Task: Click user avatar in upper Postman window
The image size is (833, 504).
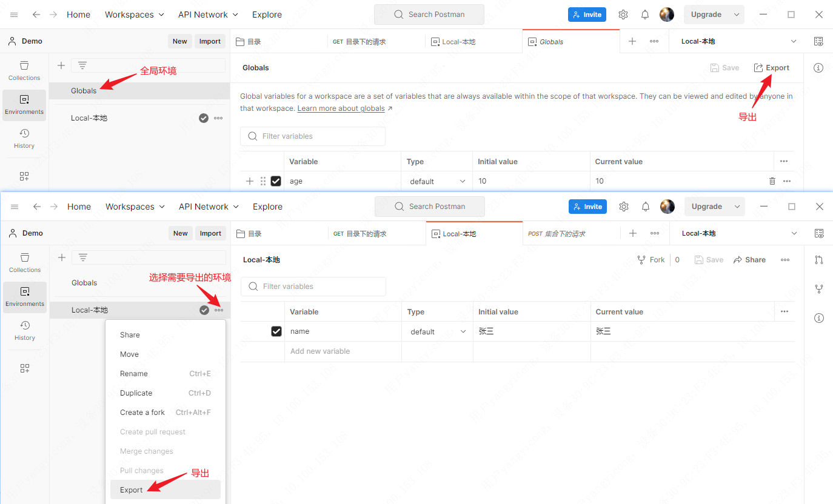Action: (667, 15)
